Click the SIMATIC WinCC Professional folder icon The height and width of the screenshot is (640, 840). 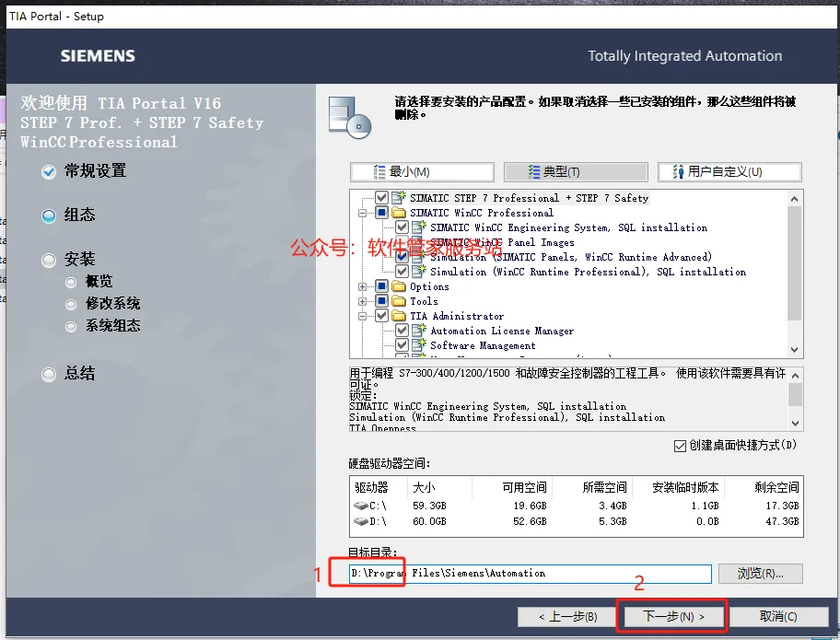pyautogui.click(x=399, y=213)
